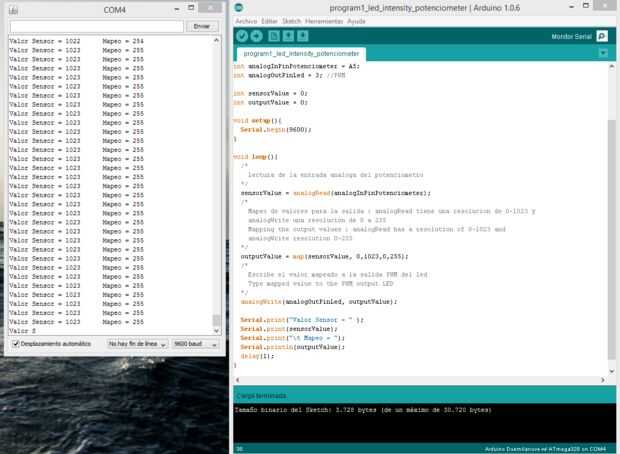The width and height of the screenshot is (620, 454).
Task: Open the Monitor Serial magnifier icon
Action: click(x=602, y=36)
